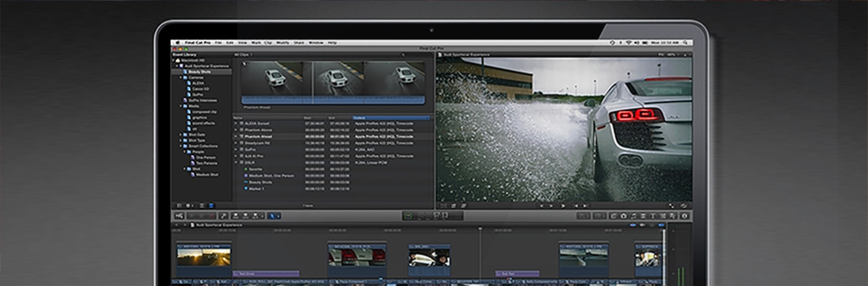
Task: Open the titles browser T icon
Action: click(x=653, y=216)
